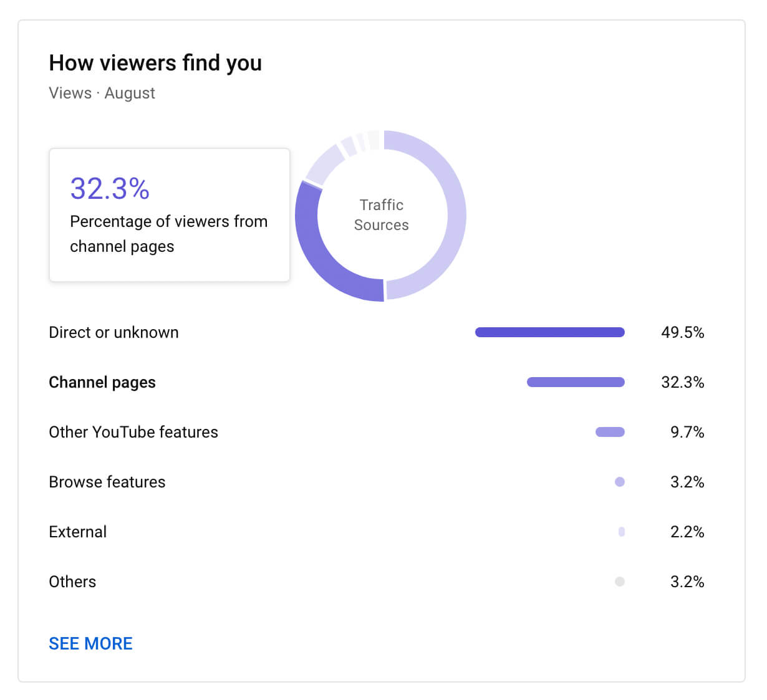Click the large 32.3% figure in card
Viewport: 767px width, 700px height.
coord(110,188)
